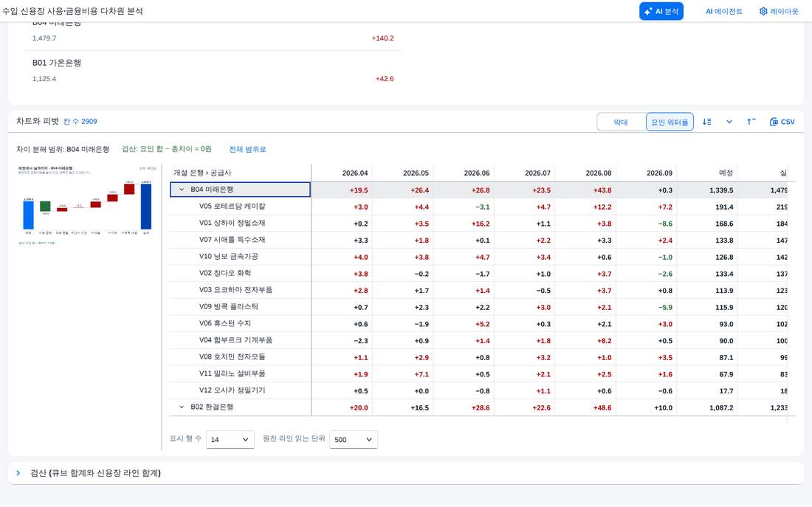This screenshot has width=812, height=507.
Task: Click the AI 분석 sparkle button
Action: tap(661, 11)
